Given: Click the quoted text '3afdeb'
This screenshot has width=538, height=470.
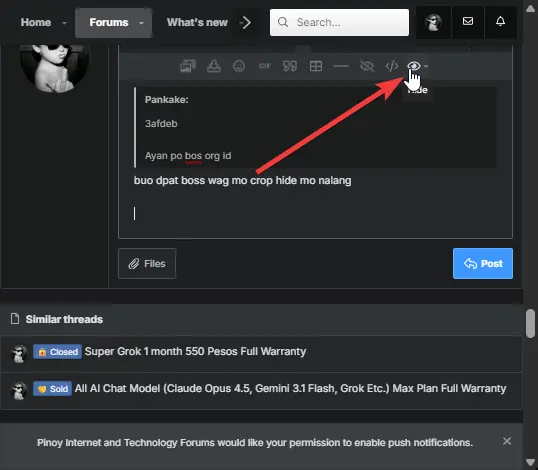Looking at the screenshot, I should pos(161,124).
